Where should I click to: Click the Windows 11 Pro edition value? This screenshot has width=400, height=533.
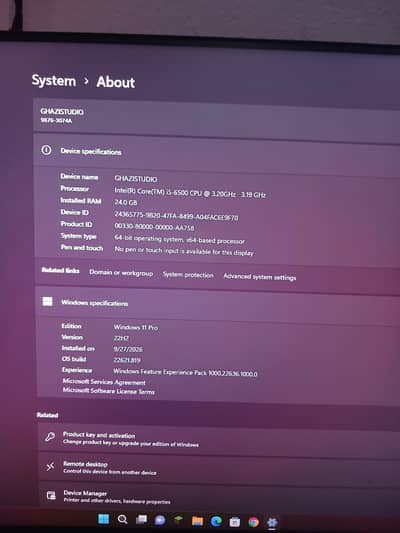click(x=136, y=327)
